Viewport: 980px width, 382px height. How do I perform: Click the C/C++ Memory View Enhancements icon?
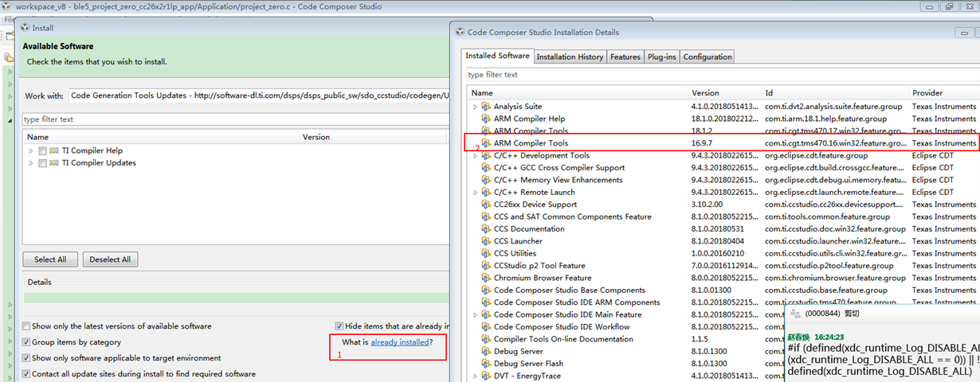(486, 180)
